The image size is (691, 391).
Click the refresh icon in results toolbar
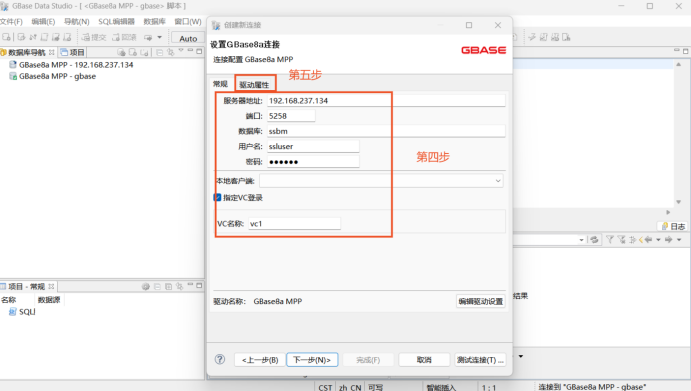pos(594,240)
